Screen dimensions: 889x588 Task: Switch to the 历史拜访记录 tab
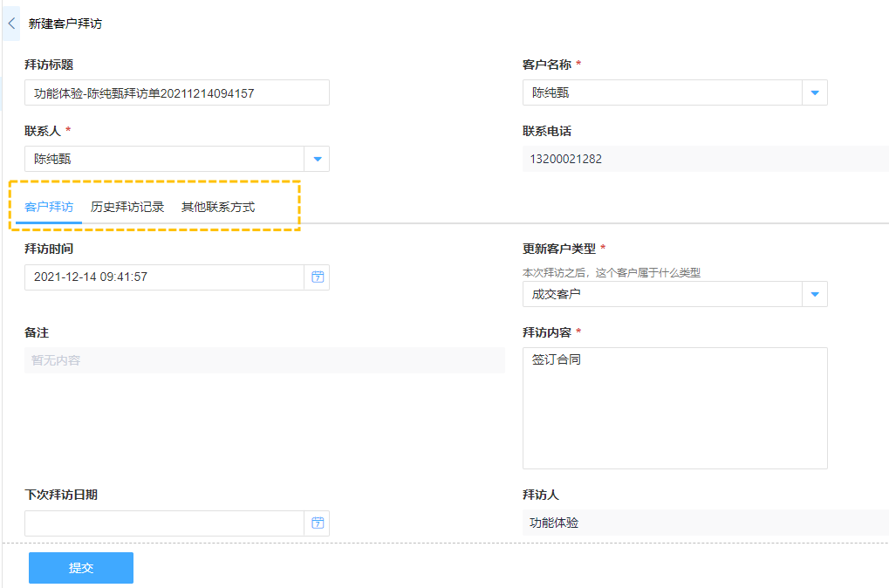127,208
